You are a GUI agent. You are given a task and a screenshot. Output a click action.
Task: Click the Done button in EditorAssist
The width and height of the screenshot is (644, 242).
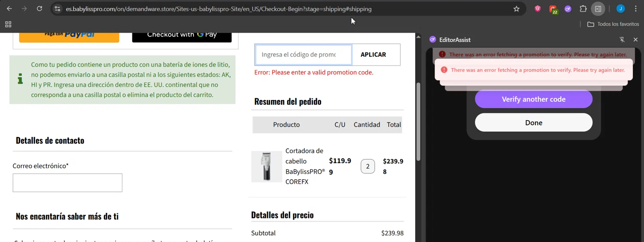click(534, 123)
